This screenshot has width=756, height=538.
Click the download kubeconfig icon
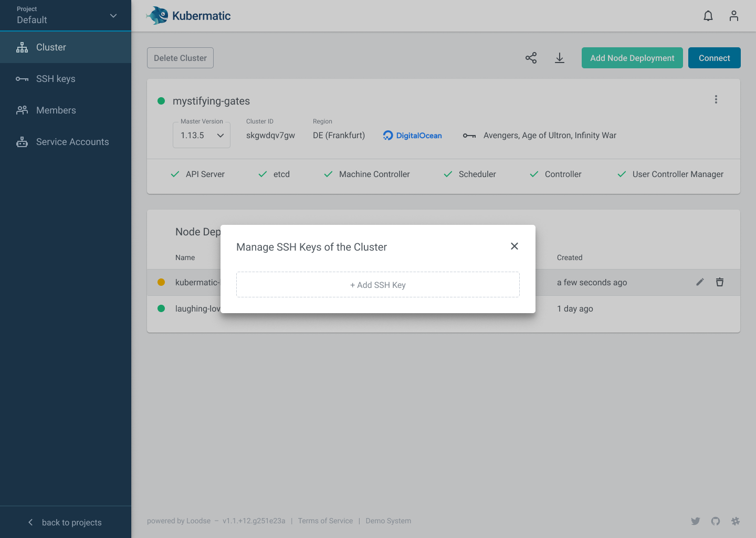pyautogui.click(x=560, y=58)
